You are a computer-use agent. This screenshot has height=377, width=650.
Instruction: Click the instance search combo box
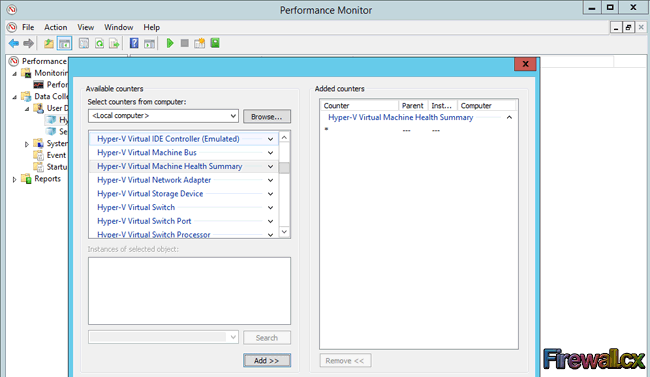pos(163,337)
